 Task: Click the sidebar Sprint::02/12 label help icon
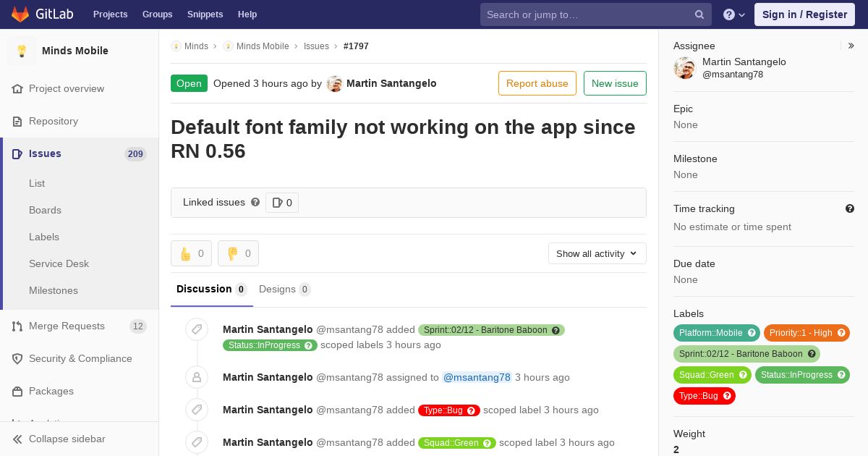coord(812,354)
